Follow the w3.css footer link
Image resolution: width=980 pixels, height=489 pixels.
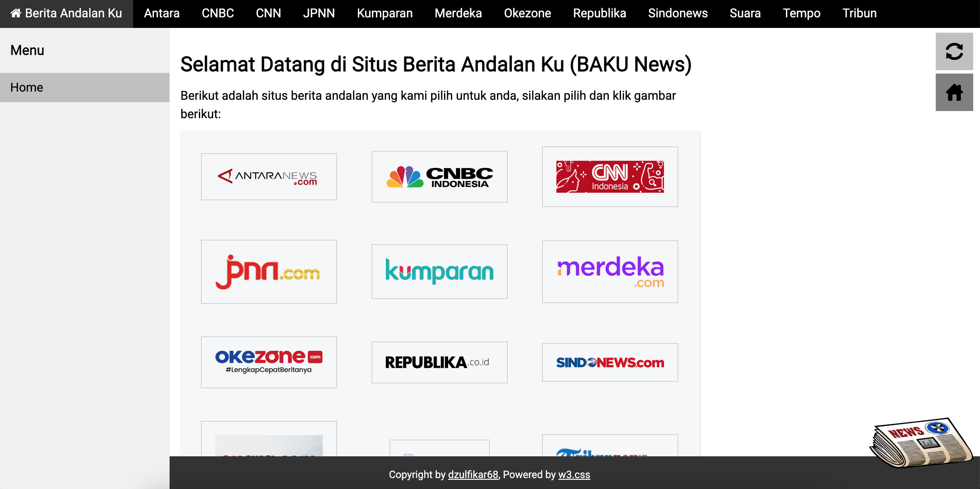(574, 474)
